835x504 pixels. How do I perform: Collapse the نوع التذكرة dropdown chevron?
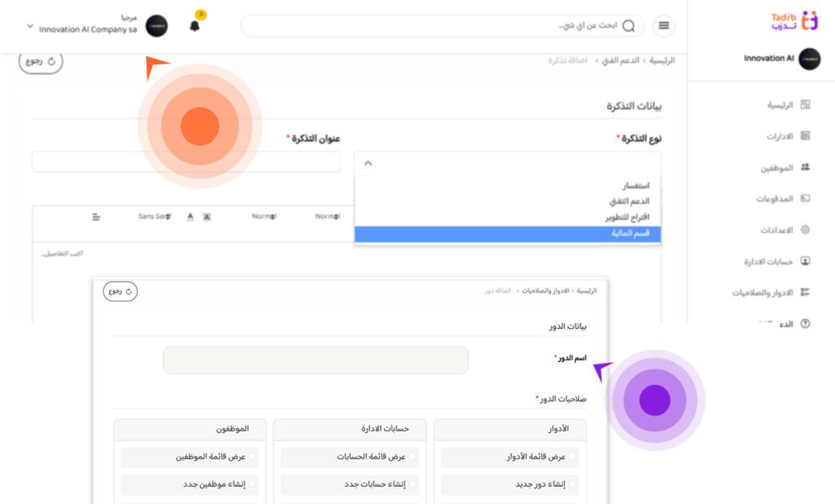(368, 163)
